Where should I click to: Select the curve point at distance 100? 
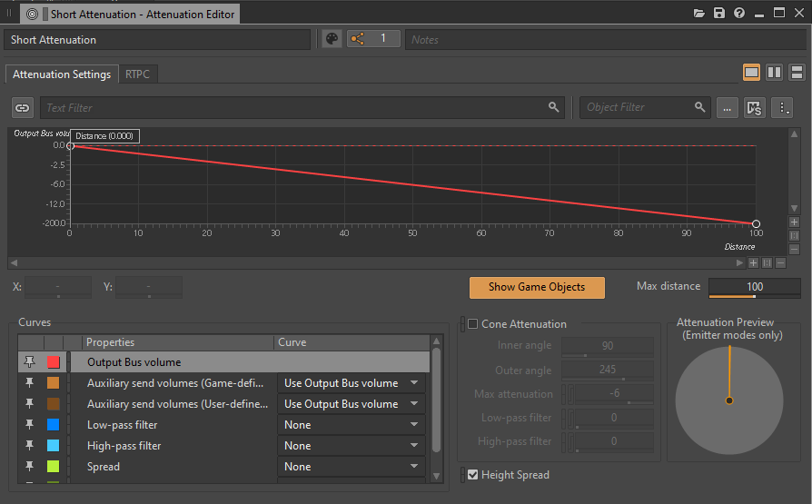click(756, 223)
